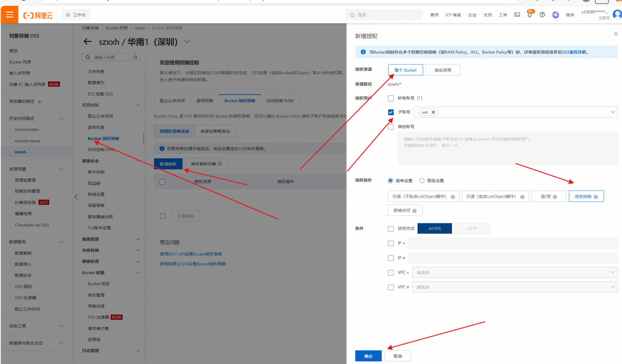Image resolution: width=622 pixels, height=364 pixels.
Task: Select the 按语法策略添加 tab
Action: click(215, 131)
